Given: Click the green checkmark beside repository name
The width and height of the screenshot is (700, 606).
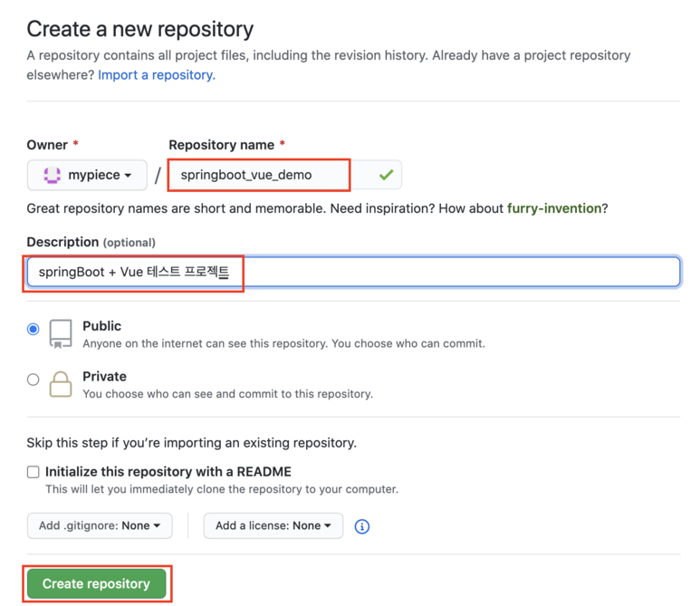Looking at the screenshot, I should pyautogui.click(x=386, y=175).
